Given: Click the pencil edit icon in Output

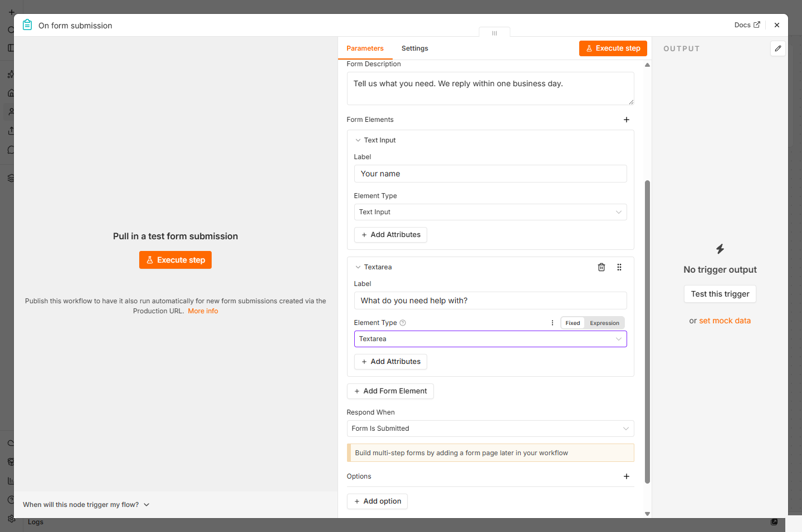Looking at the screenshot, I should (778, 48).
